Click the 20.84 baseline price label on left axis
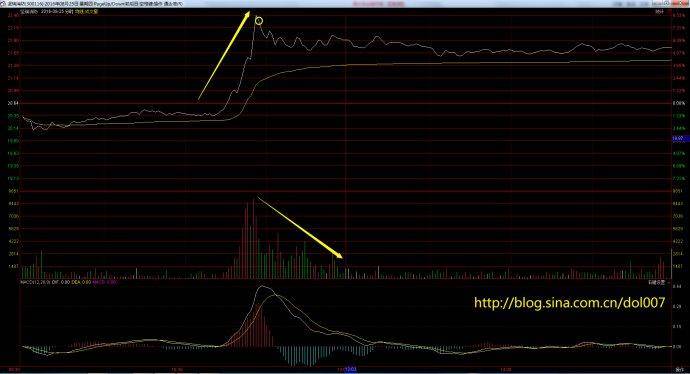Viewport: 690px width, 374px height. coord(13,103)
